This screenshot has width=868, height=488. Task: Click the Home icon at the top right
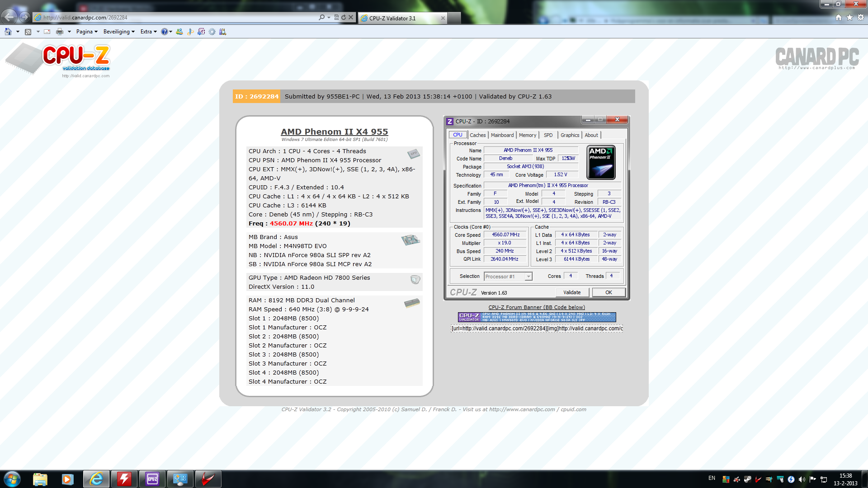pos(839,18)
